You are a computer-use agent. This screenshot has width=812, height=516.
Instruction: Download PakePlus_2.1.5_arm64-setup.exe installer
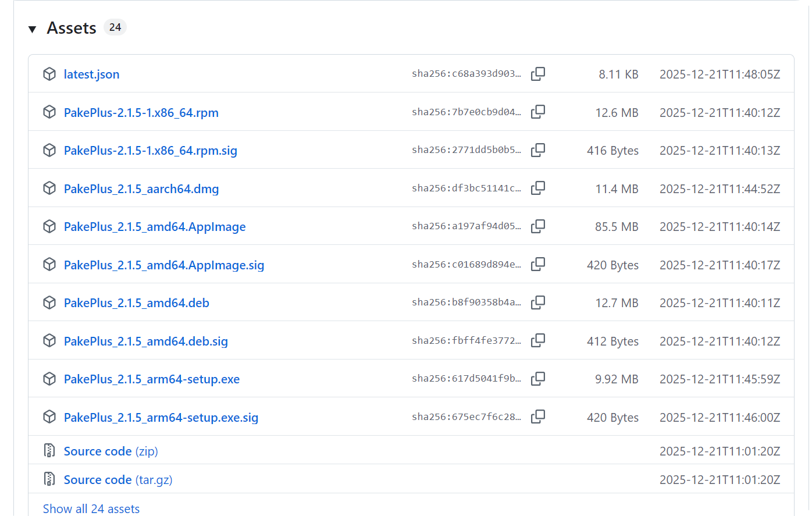coord(152,379)
